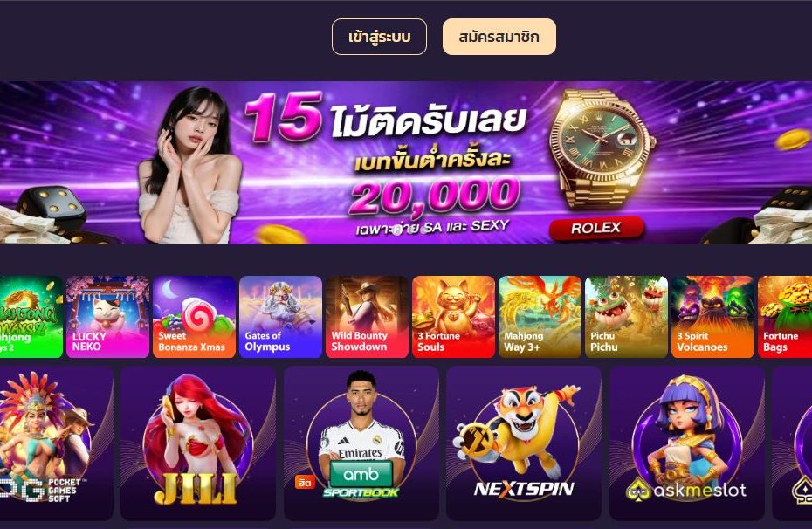Open Mahjong Ways 2 game tile

(x=31, y=317)
